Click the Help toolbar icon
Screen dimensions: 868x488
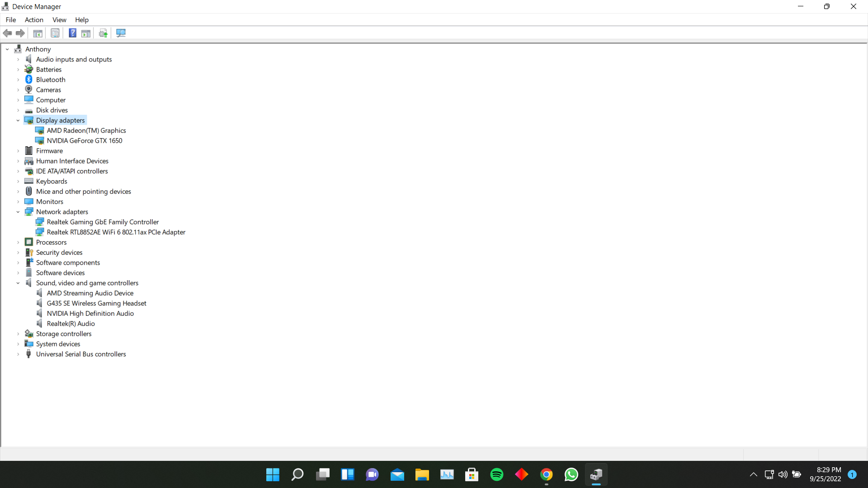72,33
